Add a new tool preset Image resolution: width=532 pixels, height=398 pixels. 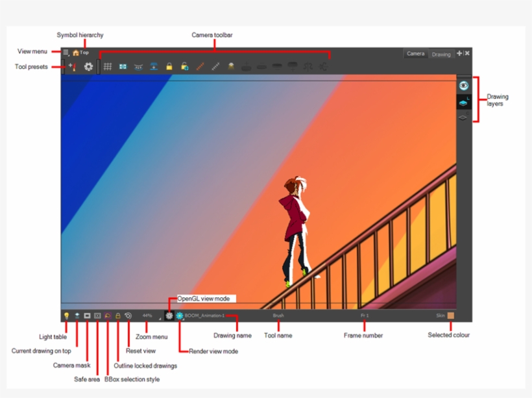(x=72, y=66)
